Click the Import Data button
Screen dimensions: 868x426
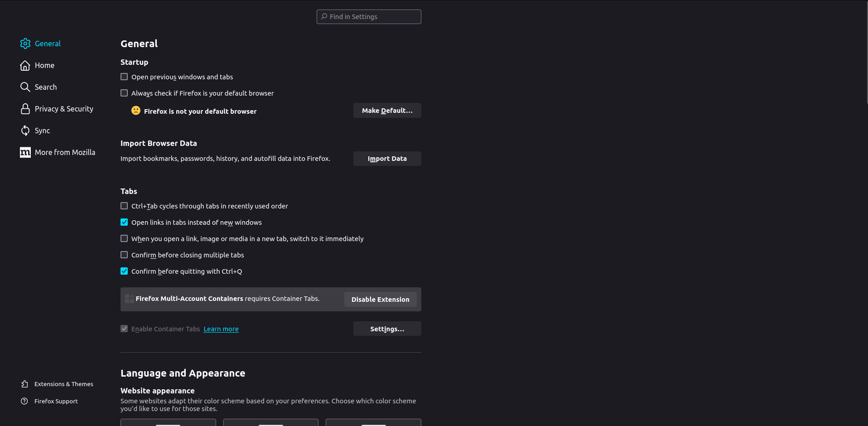[x=387, y=159]
